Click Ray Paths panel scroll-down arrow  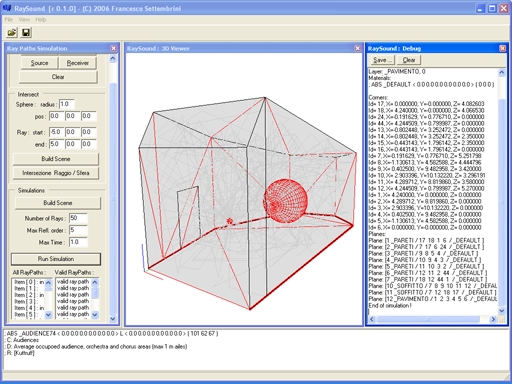point(113,319)
